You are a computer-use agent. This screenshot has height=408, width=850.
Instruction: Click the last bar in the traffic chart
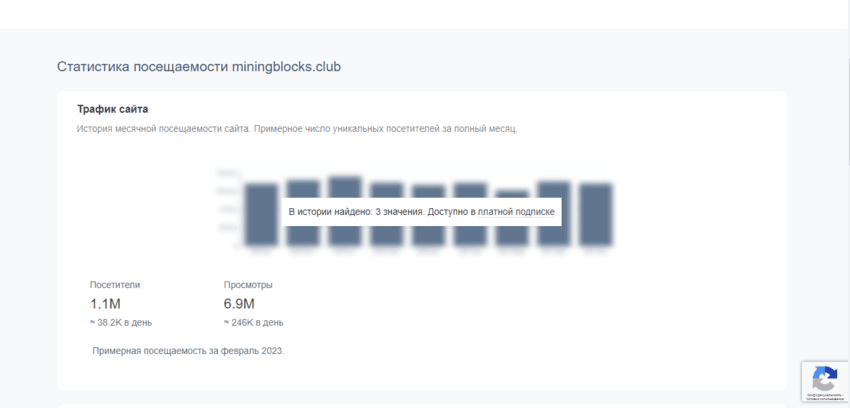coord(595,230)
